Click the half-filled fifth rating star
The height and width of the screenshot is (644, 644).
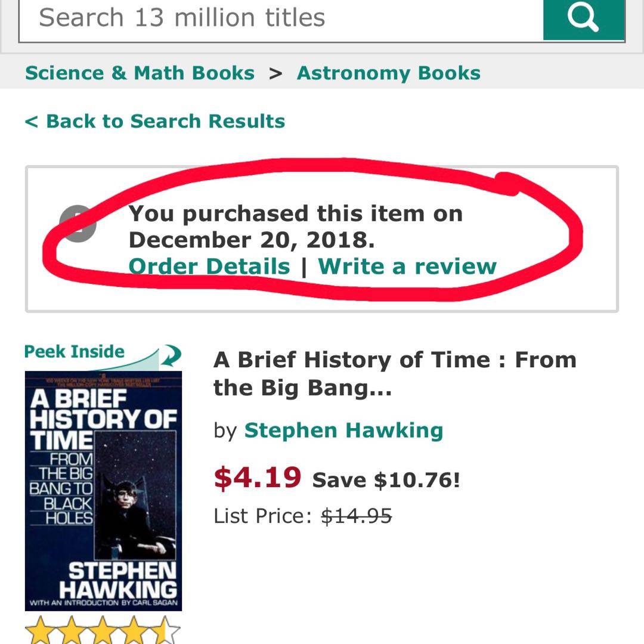[x=165, y=631]
